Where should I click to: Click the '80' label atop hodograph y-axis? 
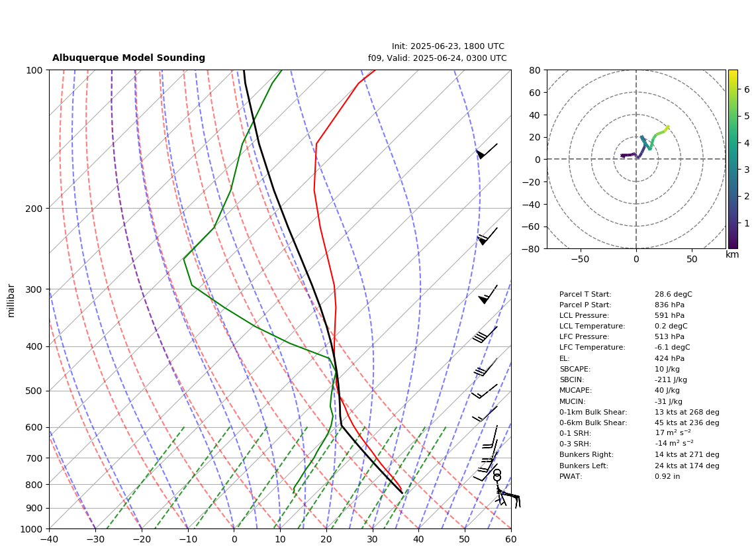[534, 70]
